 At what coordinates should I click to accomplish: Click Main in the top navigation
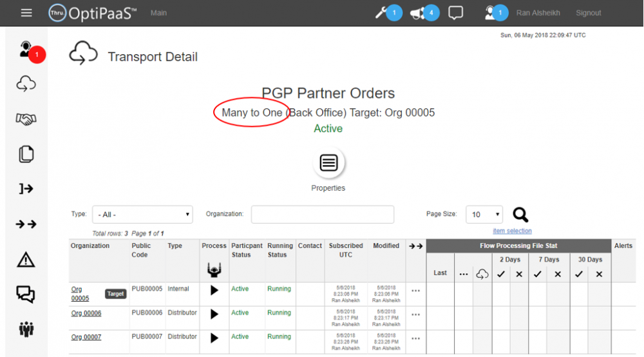(x=158, y=13)
